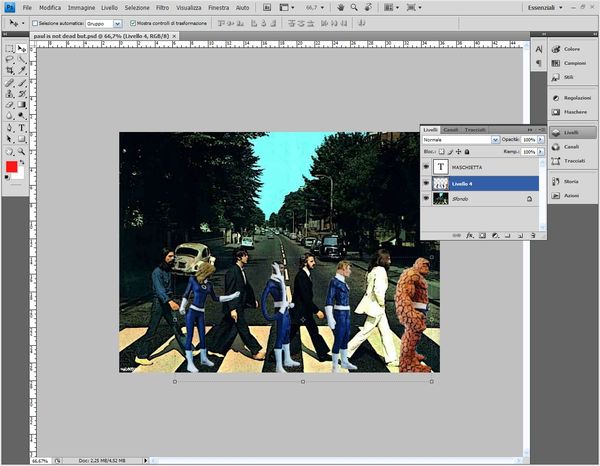Image resolution: width=600 pixels, height=466 pixels.
Task: Open the Filtro menu
Action: [x=163, y=8]
